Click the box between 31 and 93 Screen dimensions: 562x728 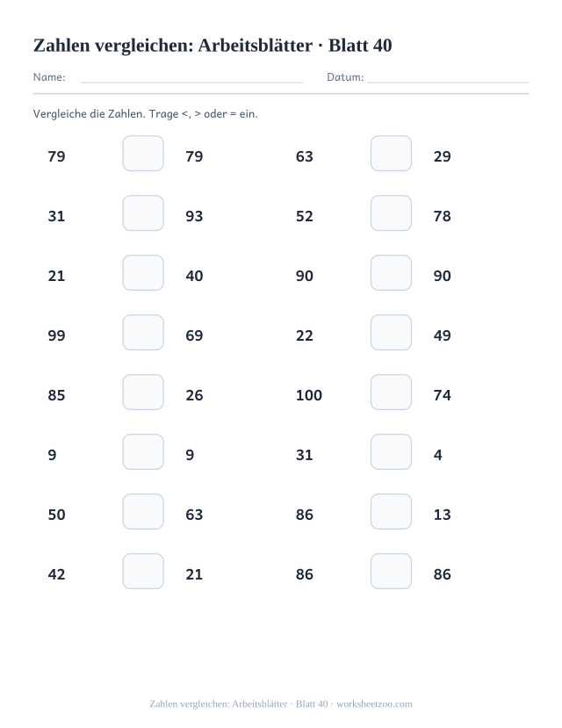(x=143, y=213)
